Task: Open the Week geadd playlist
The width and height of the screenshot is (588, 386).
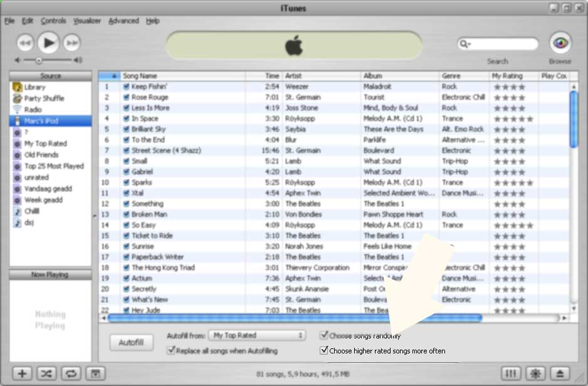Action: pos(50,200)
